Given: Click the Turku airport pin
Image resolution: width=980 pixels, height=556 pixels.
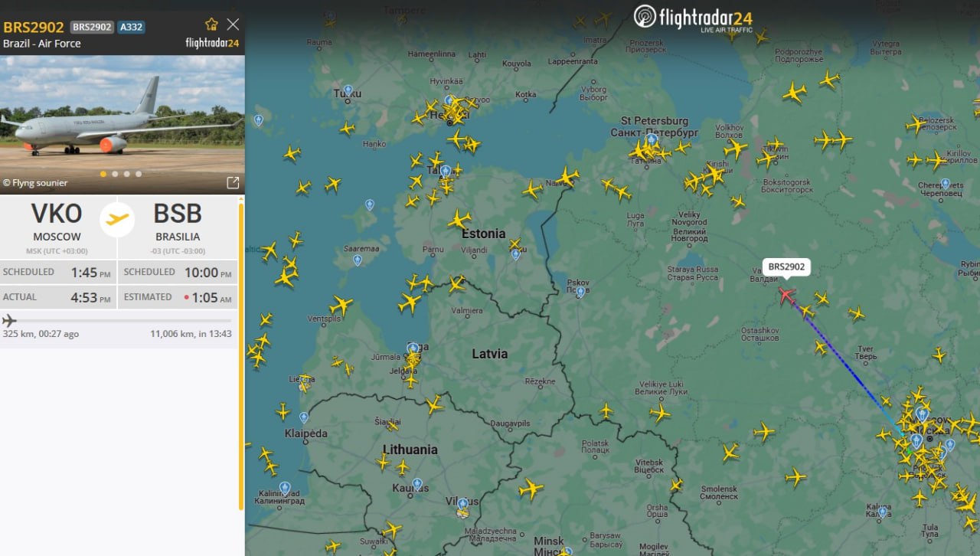Looking at the screenshot, I should pos(348,90).
